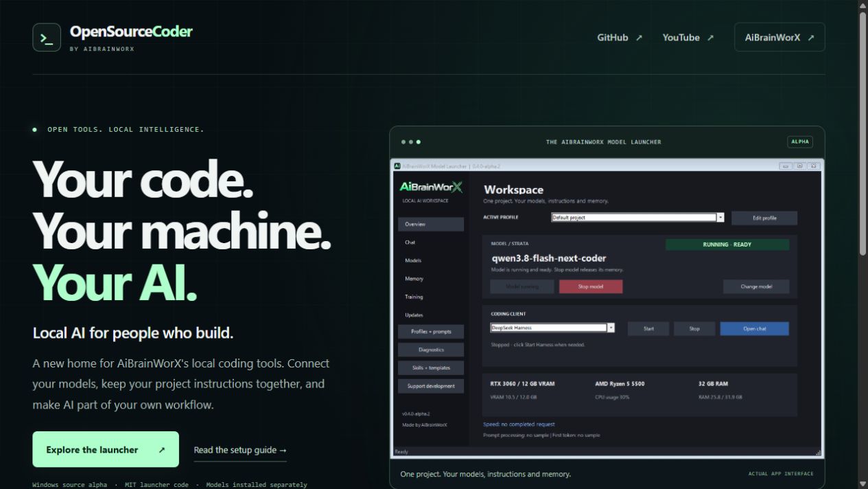Screen dimensions: 868x489
Task: Click the Speed: no completed request link
Action: [519, 424]
